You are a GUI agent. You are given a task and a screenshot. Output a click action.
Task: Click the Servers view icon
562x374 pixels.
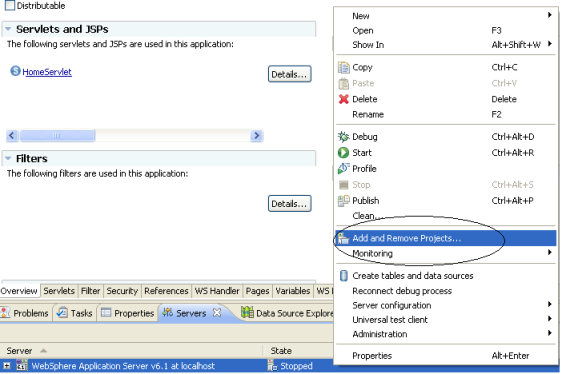pos(167,313)
